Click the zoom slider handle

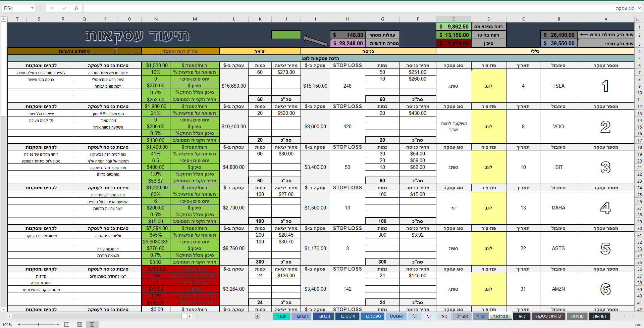coord(39,325)
